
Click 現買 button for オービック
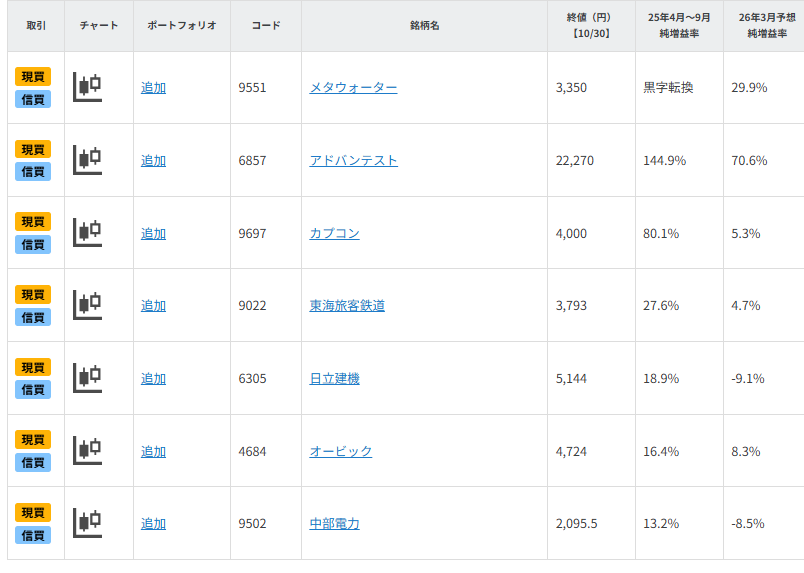[33, 440]
